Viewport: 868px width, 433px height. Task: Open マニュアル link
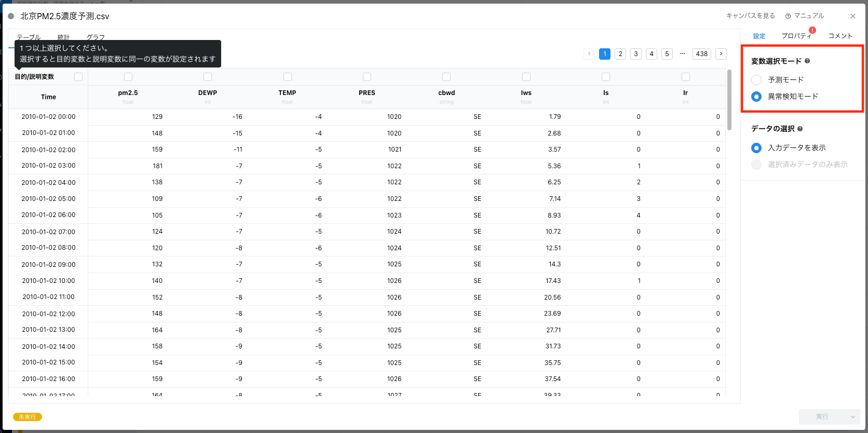[809, 16]
